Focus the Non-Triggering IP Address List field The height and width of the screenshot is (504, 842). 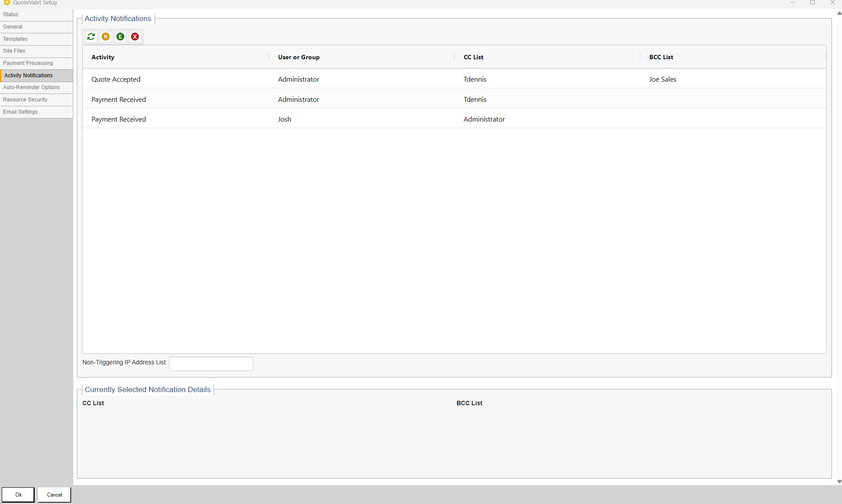click(211, 364)
